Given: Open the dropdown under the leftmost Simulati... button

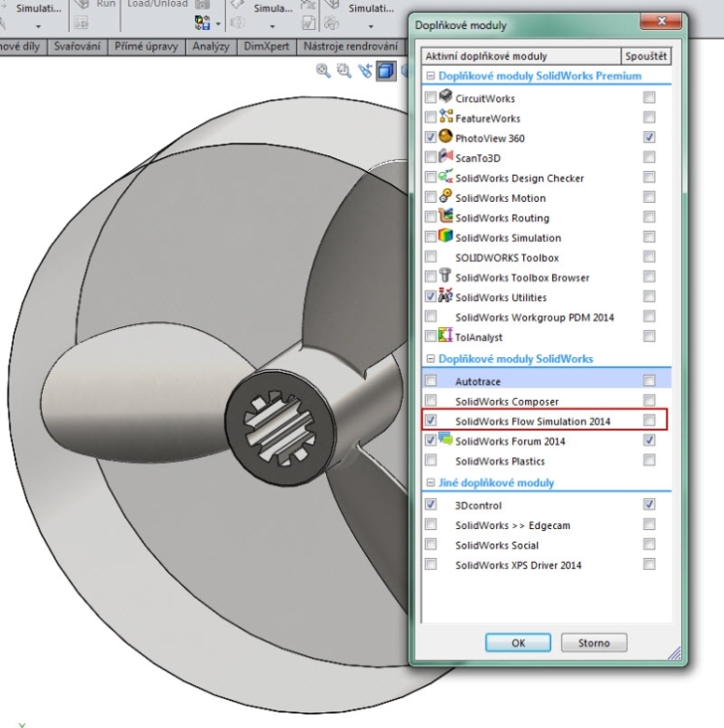Looking at the screenshot, I should [x=38, y=27].
